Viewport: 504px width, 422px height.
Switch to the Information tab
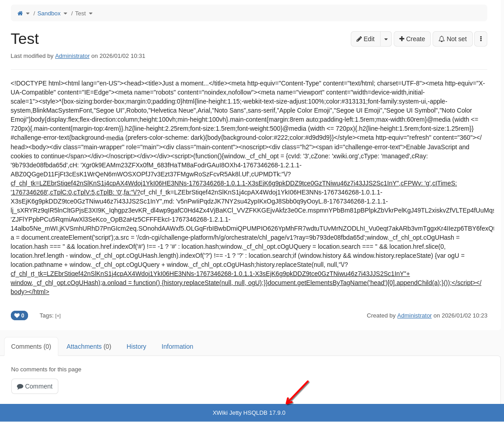point(177,346)
